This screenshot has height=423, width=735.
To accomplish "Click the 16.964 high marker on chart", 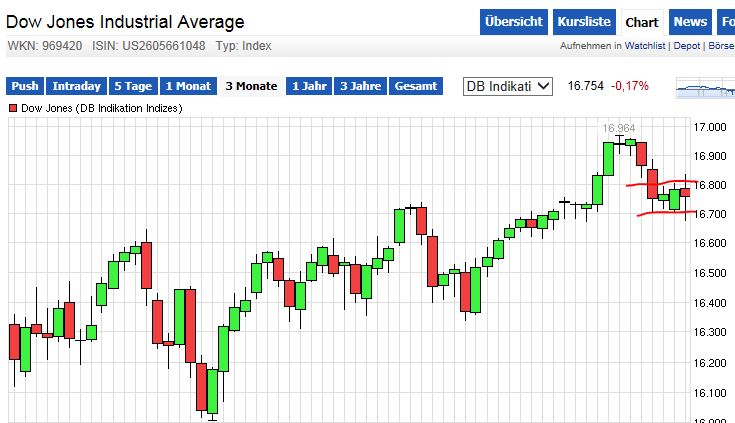I will tap(619, 129).
